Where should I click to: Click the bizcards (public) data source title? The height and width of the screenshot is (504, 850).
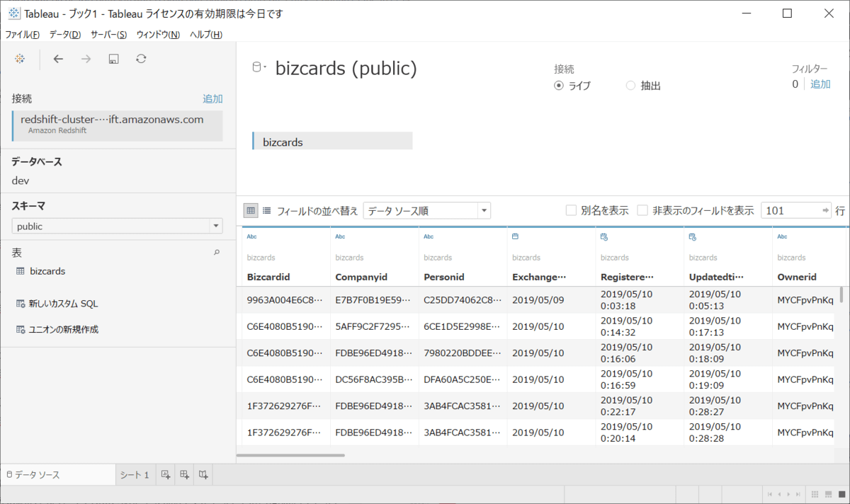pos(346,69)
